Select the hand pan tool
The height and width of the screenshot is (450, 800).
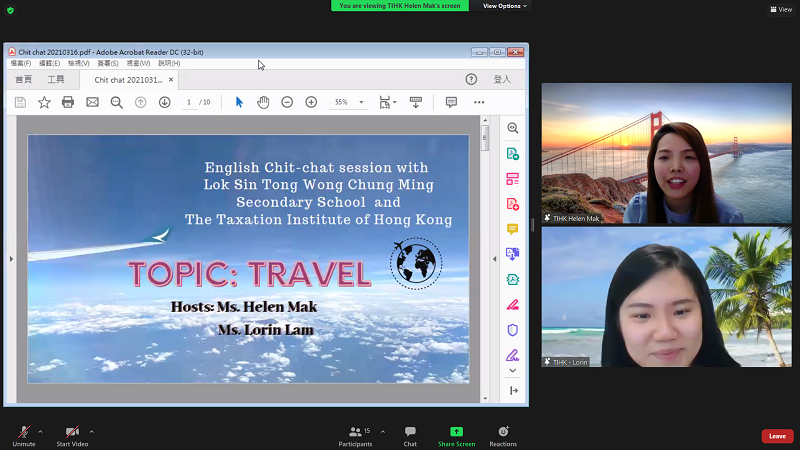(263, 102)
